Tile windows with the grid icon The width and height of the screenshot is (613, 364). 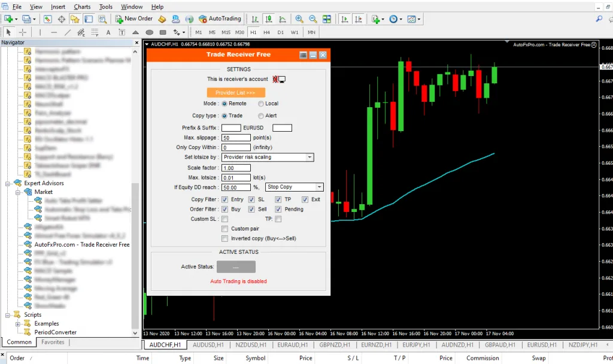click(x=326, y=19)
